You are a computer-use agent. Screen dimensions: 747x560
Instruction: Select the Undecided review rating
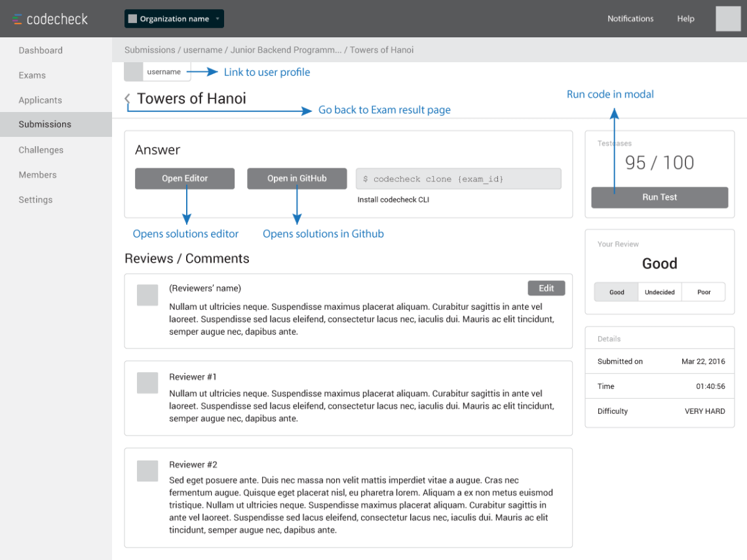pyautogui.click(x=659, y=292)
